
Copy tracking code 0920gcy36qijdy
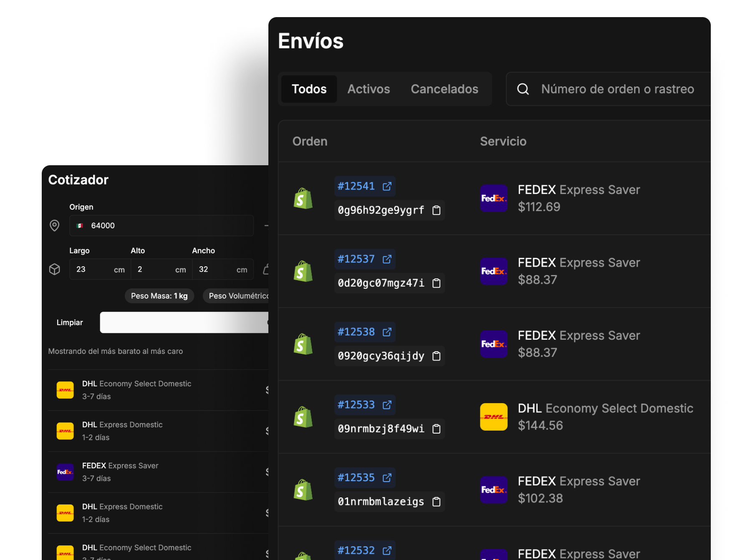coord(436,356)
